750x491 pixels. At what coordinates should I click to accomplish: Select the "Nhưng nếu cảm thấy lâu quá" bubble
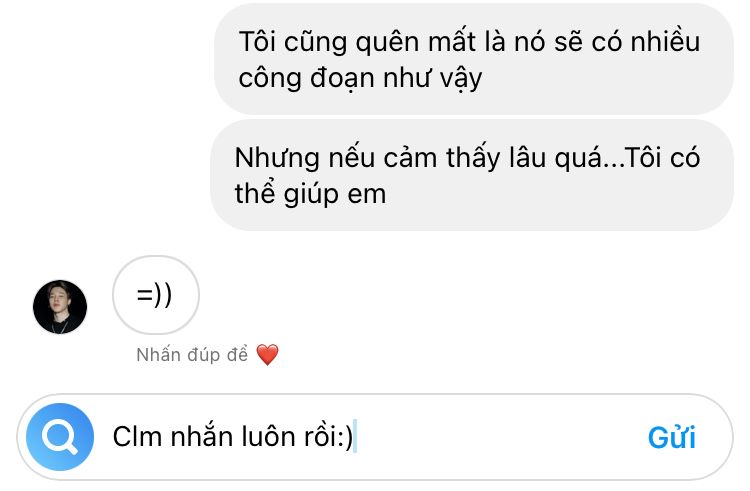click(472, 175)
